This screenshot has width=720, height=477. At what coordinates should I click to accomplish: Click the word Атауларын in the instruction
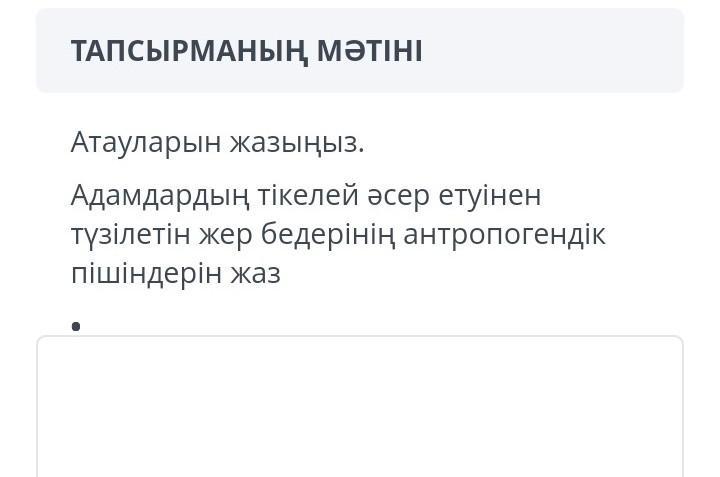146,143
